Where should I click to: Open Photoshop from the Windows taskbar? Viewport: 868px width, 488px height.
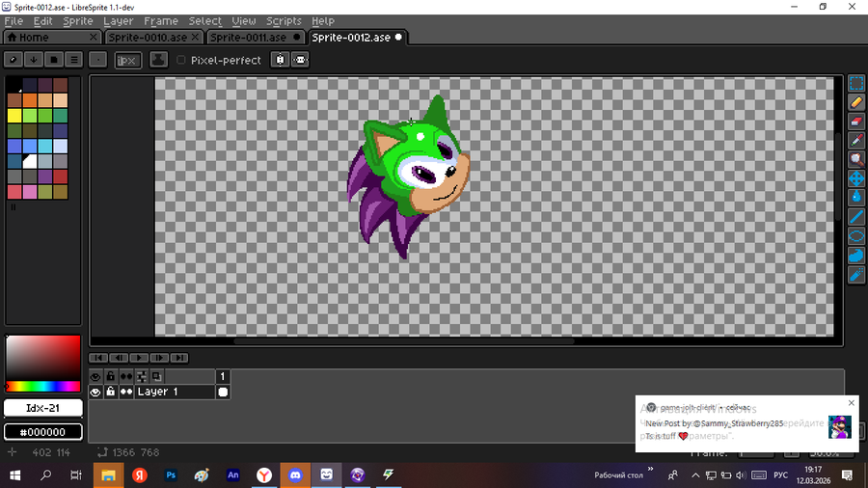[171, 474]
